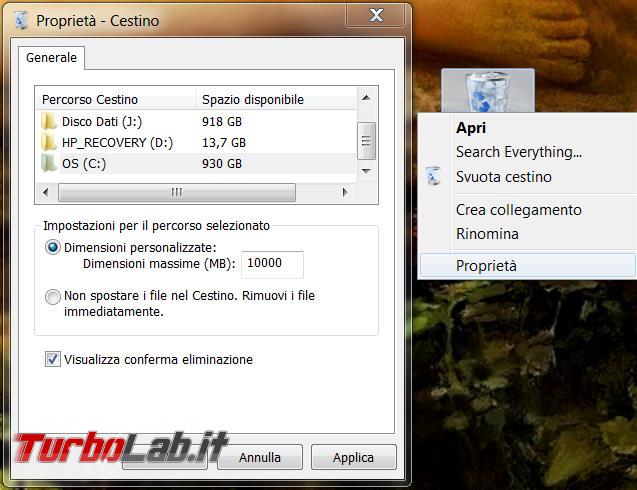Click the list's scroll down arrow
637x490 pixels.
tap(366, 171)
